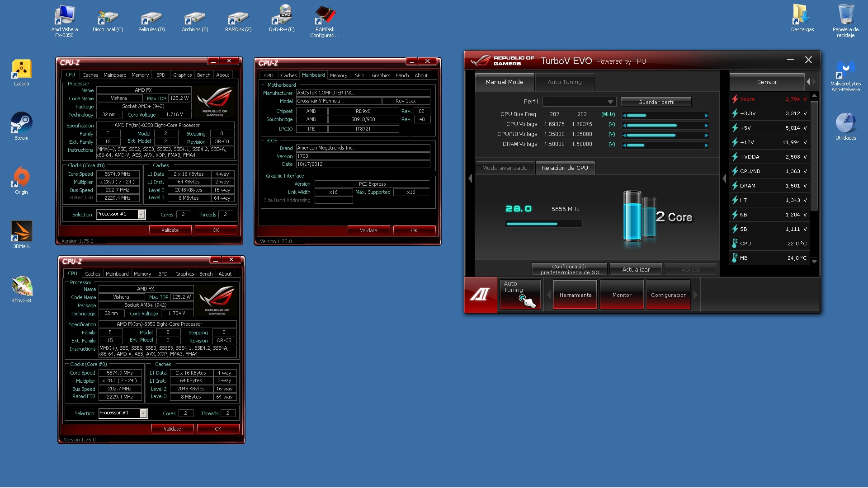Click Configuración predeterminada de SO button
Viewport: 868px width, 488px height.
570,269
